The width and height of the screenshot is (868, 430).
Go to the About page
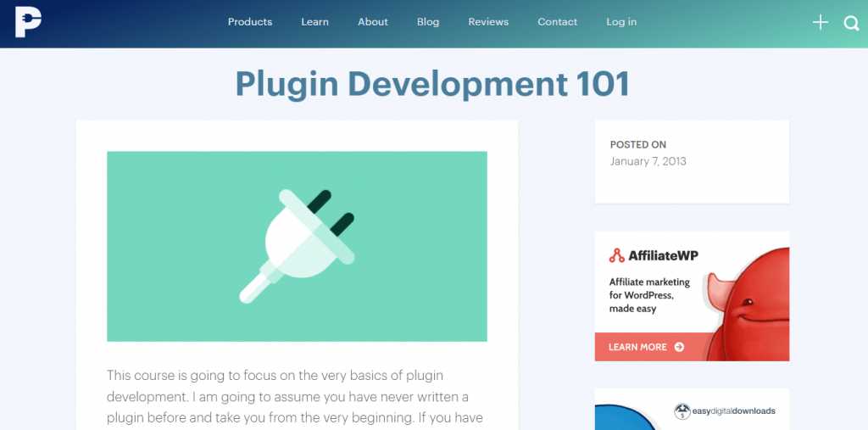(373, 22)
